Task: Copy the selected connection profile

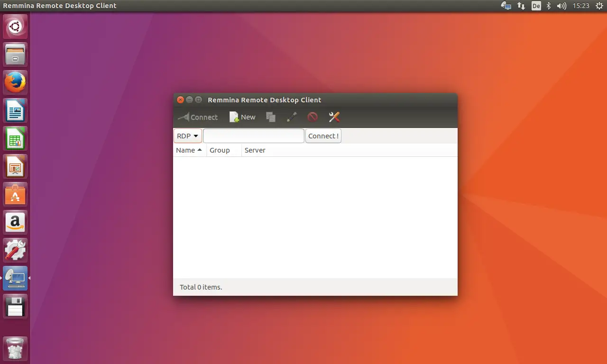Action: pos(271,117)
